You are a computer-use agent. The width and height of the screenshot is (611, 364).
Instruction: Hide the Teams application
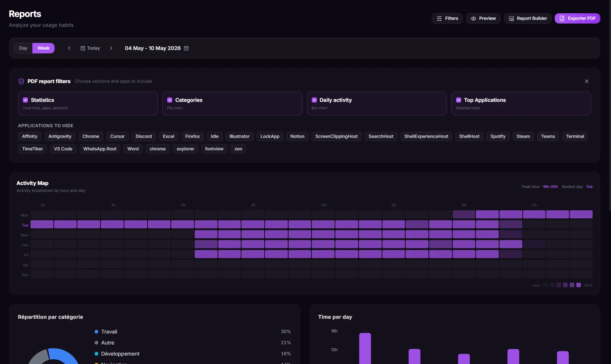548,136
